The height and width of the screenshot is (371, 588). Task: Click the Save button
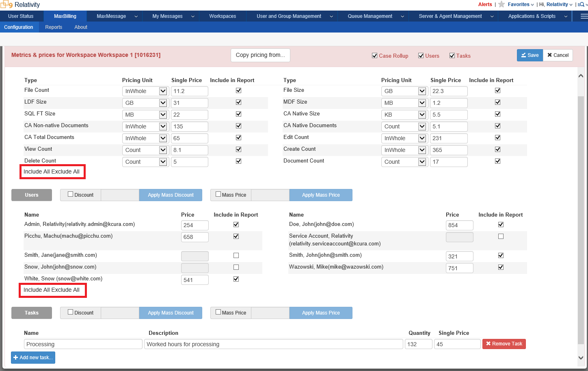point(530,55)
